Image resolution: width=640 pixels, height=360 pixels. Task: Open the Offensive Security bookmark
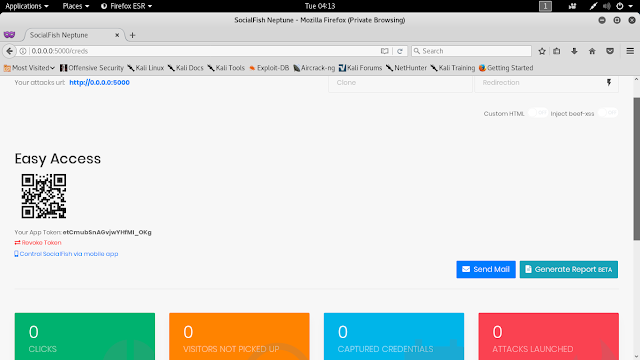tap(92, 68)
